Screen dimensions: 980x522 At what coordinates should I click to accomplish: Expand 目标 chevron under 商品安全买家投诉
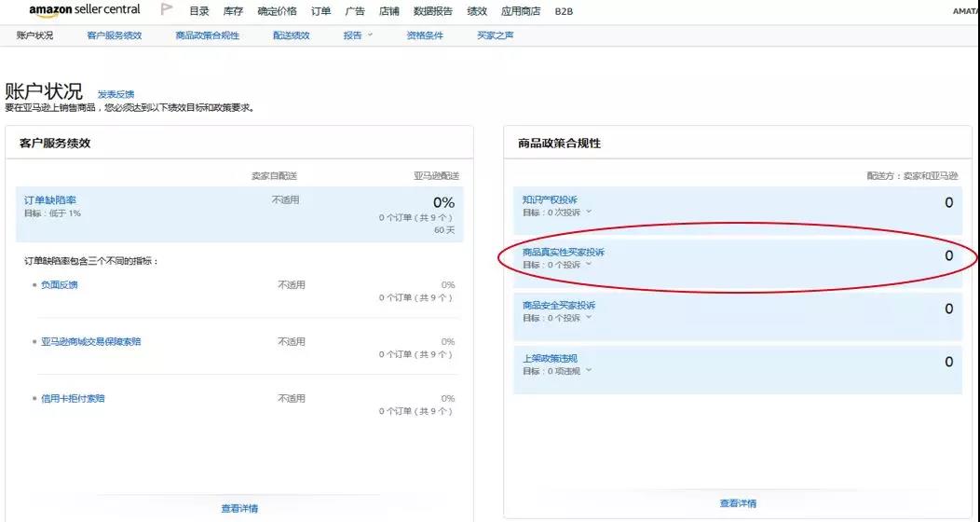click(x=589, y=318)
